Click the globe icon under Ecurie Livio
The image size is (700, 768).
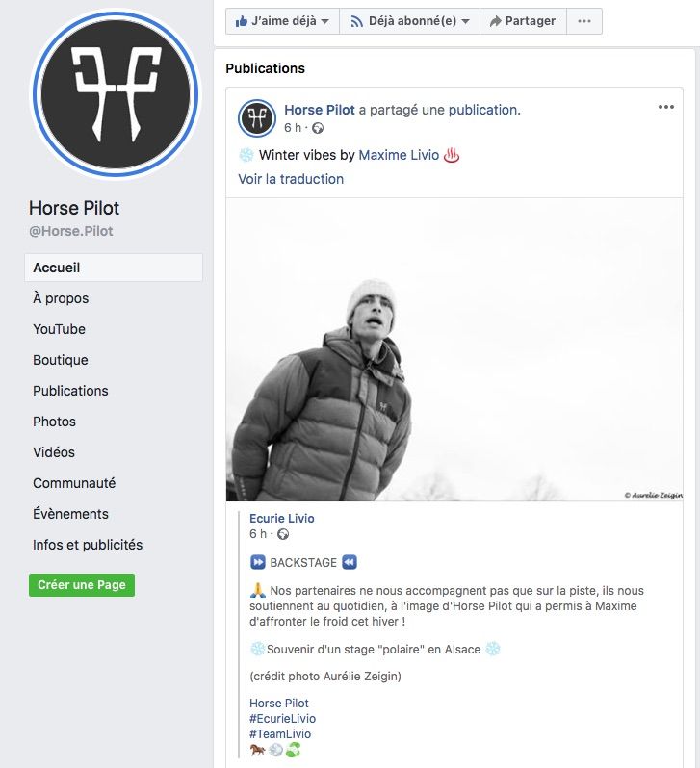[x=283, y=534]
